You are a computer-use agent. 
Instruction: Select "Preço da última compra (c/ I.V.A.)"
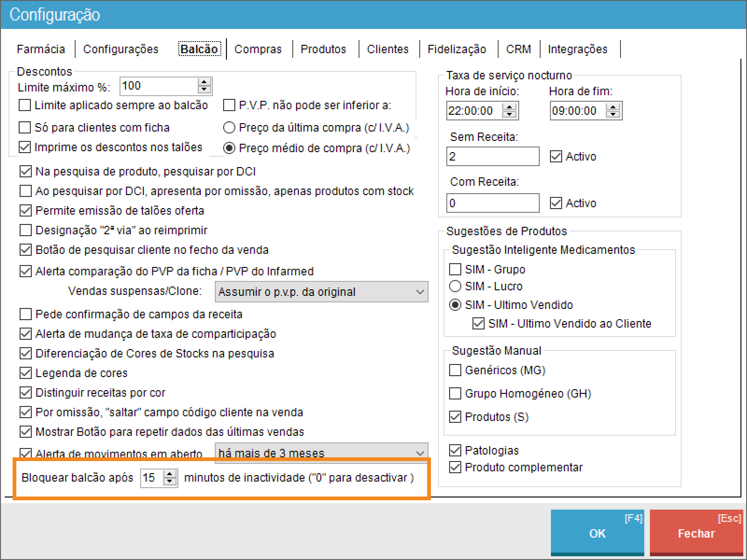click(229, 127)
